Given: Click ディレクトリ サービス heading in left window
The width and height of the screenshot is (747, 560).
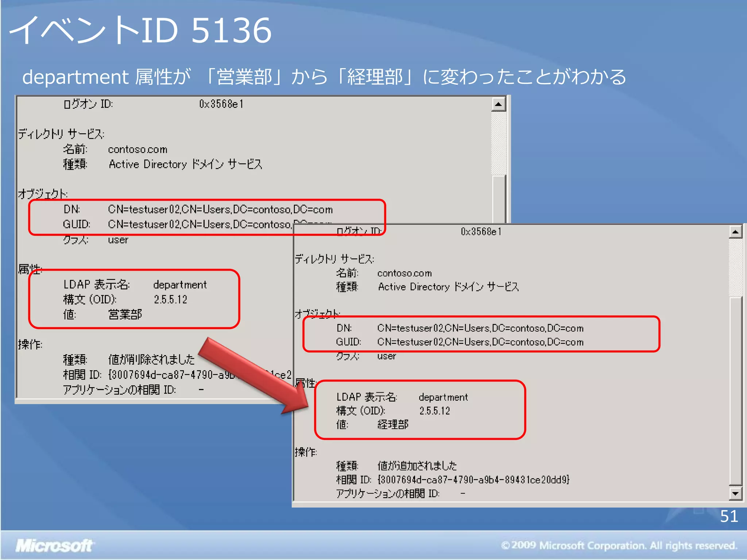Looking at the screenshot, I should coord(61,134).
